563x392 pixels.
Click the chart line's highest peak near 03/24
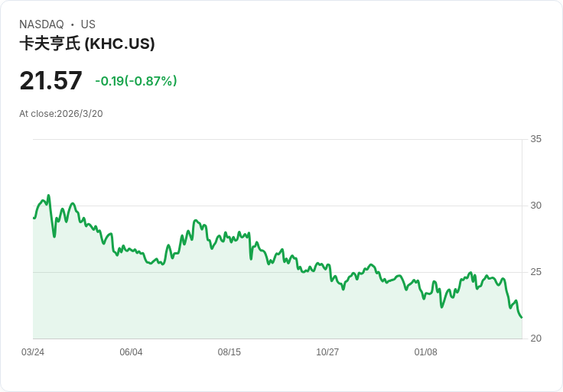point(48,196)
